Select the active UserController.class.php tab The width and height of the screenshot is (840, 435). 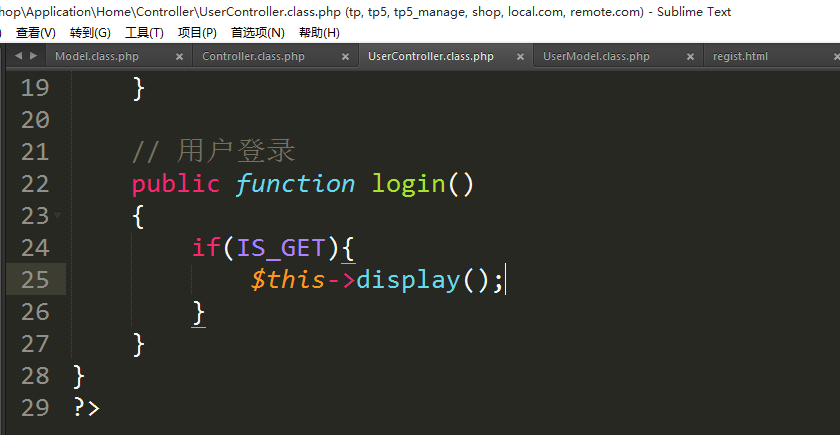431,57
